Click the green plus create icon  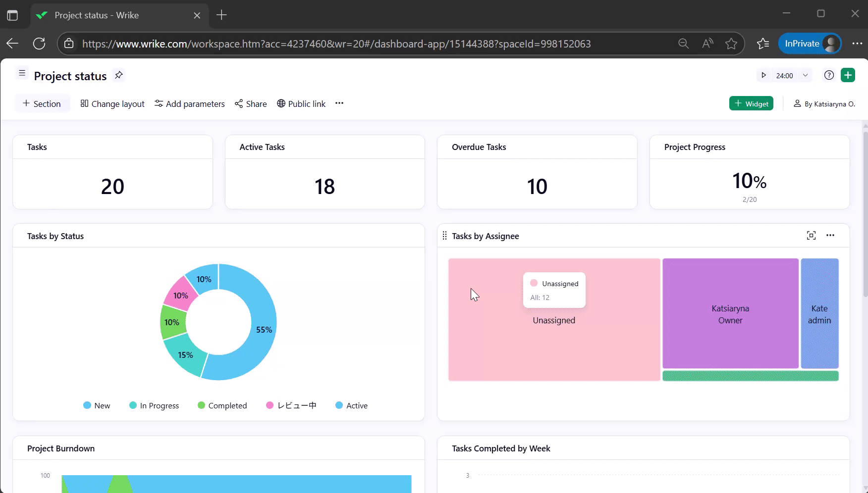[848, 75]
